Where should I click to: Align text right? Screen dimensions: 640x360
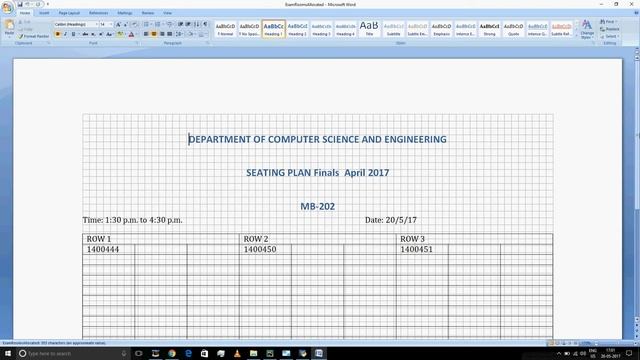[162, 34]
